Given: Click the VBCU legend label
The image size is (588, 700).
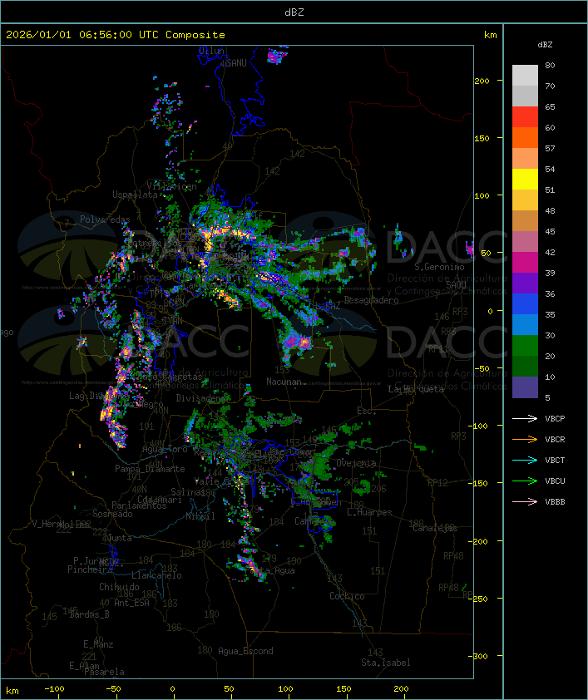Looking at the screenshot, I should (x=555, y=481).
